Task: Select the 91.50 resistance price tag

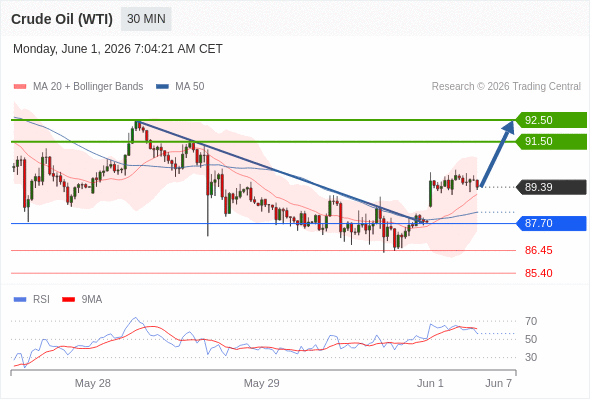Action: click(551, 141)
